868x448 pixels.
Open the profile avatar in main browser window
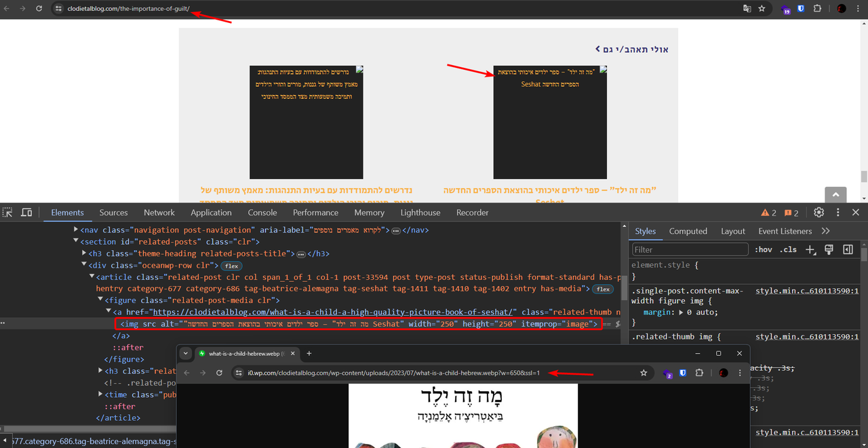842,9
